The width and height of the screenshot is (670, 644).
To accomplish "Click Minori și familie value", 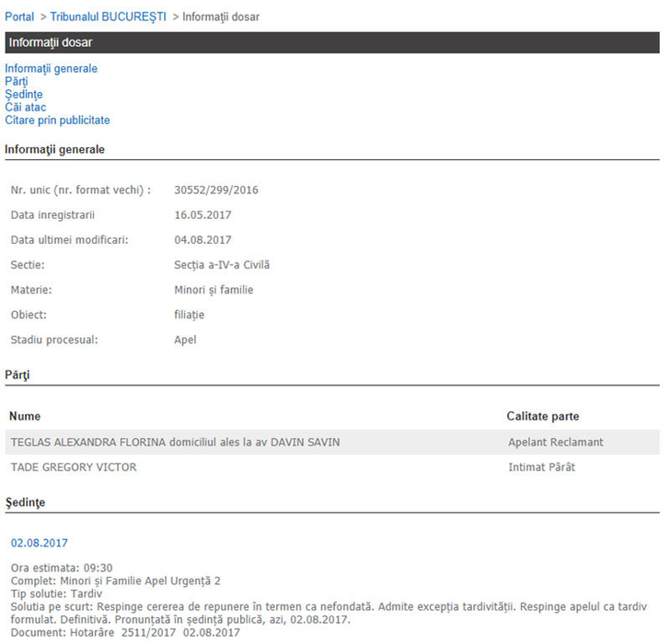I will [x=214, y=290].
